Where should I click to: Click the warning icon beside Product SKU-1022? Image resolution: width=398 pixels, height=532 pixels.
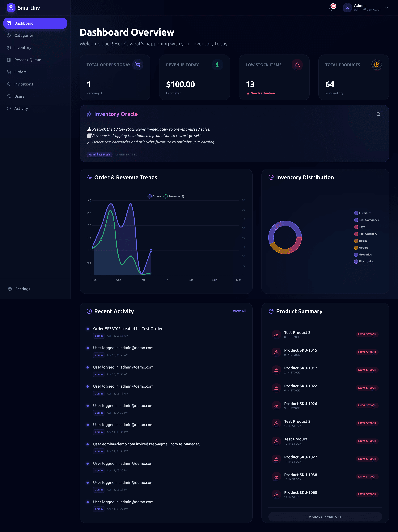pos(276,388)
